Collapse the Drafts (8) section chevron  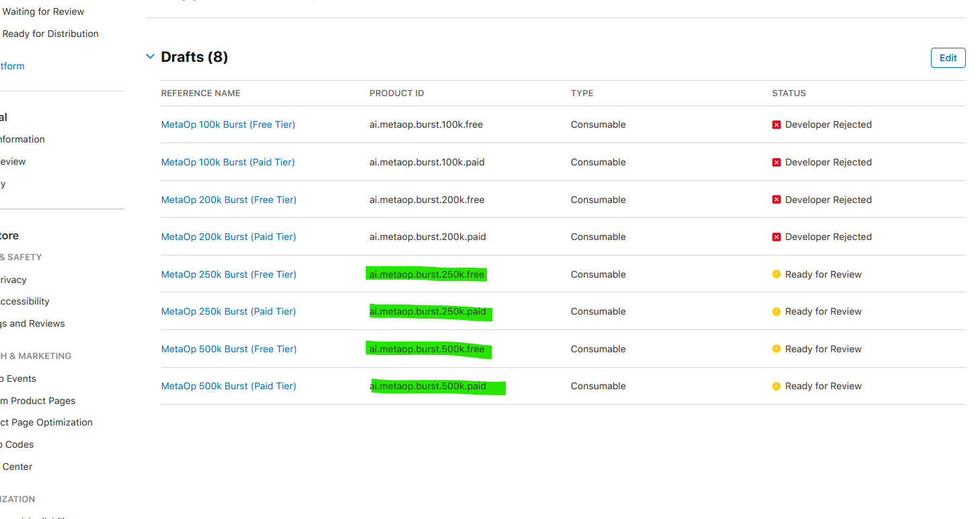tap(150, 57)
